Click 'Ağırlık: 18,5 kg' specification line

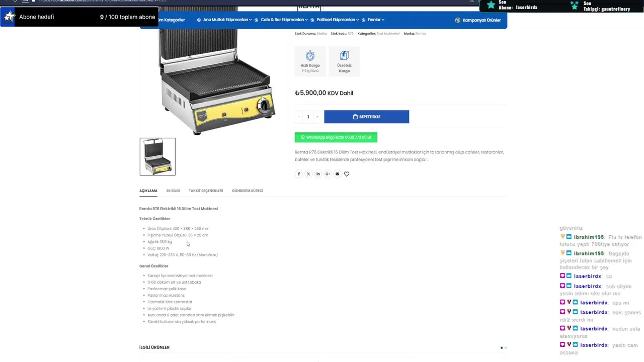159,242
